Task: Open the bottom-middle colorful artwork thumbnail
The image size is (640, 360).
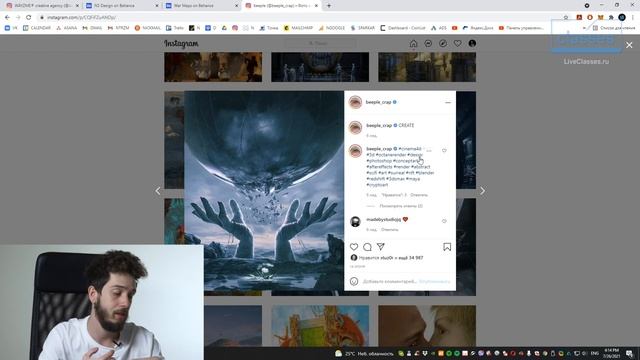Action: click(320, 326)
